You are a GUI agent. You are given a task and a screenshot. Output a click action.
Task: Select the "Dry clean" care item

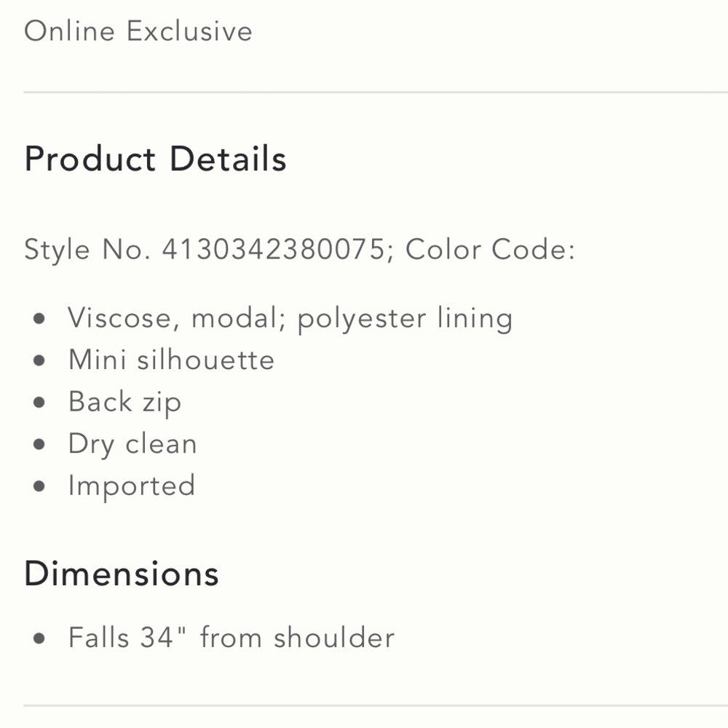[132, 444]
